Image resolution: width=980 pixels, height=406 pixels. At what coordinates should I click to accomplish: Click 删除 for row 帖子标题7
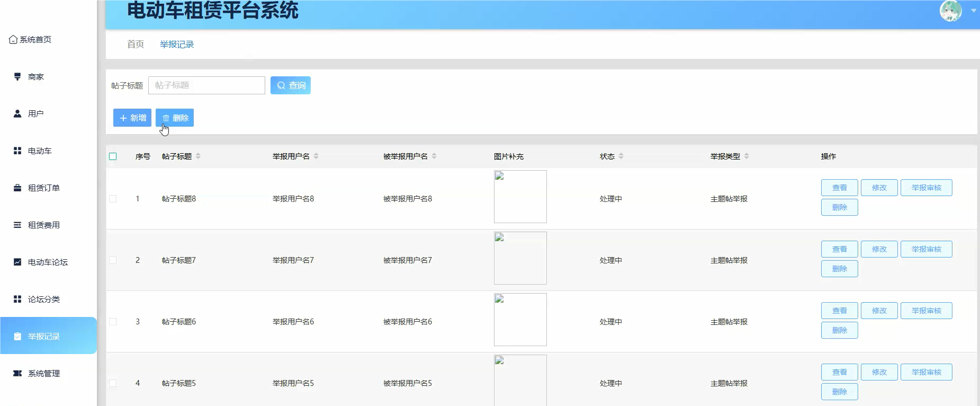click(x=840, y=269)
